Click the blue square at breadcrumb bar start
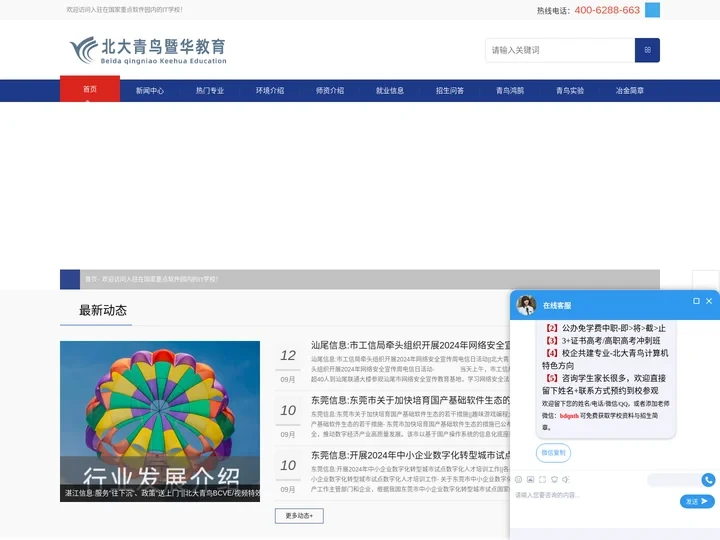This screenshot has height=540, width=720. click(70, 279)
